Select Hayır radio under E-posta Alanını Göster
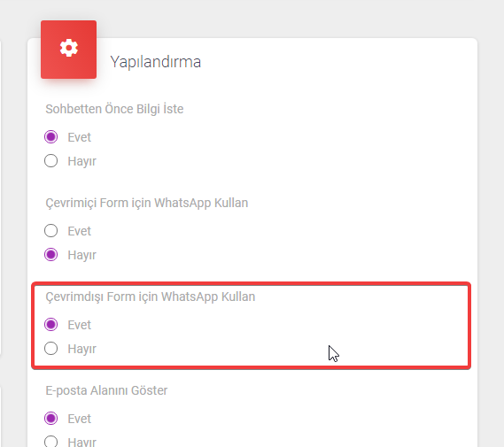Image resolution: width=504 pixels, height=447 pixels. pos(51,442)
